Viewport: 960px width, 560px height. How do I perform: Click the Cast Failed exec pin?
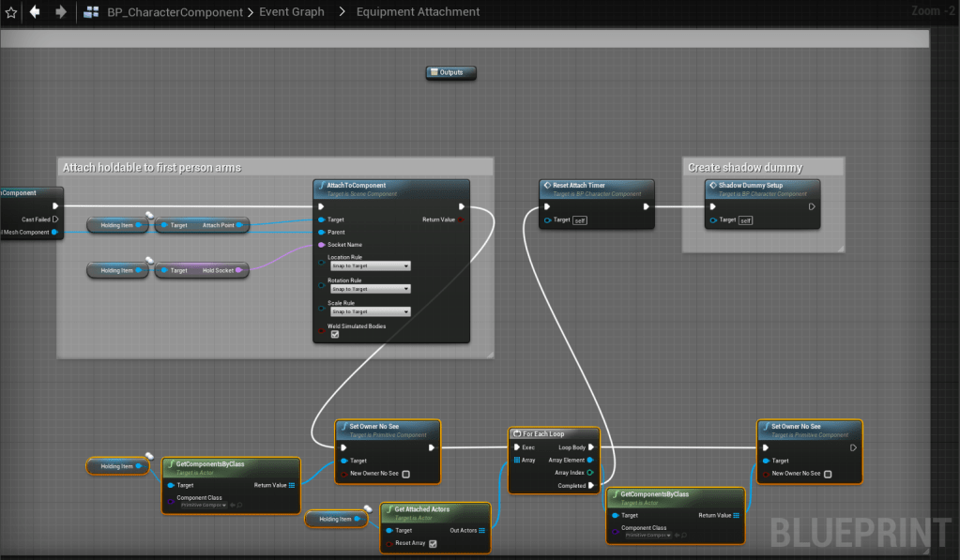pos(55,219)
